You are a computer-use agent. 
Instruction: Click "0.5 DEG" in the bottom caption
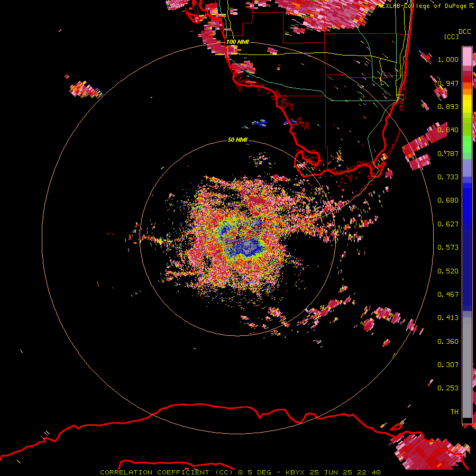(254, 472)
